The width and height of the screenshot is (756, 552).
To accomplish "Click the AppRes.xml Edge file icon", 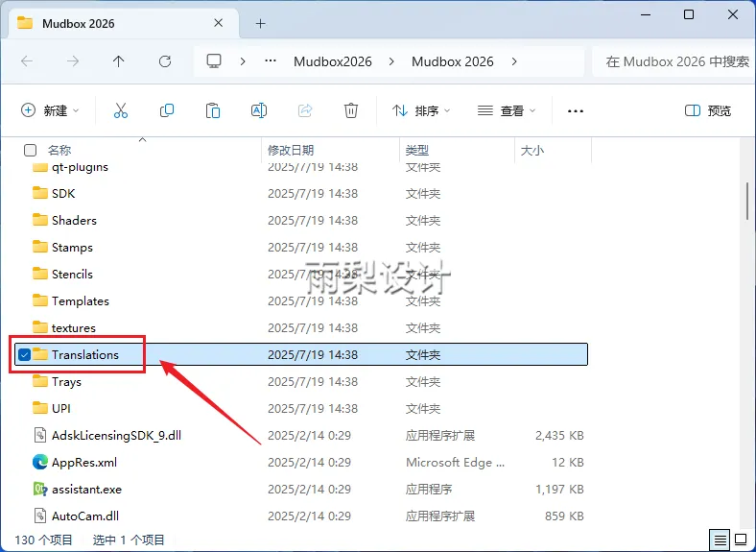I will [x=40, y=463].
